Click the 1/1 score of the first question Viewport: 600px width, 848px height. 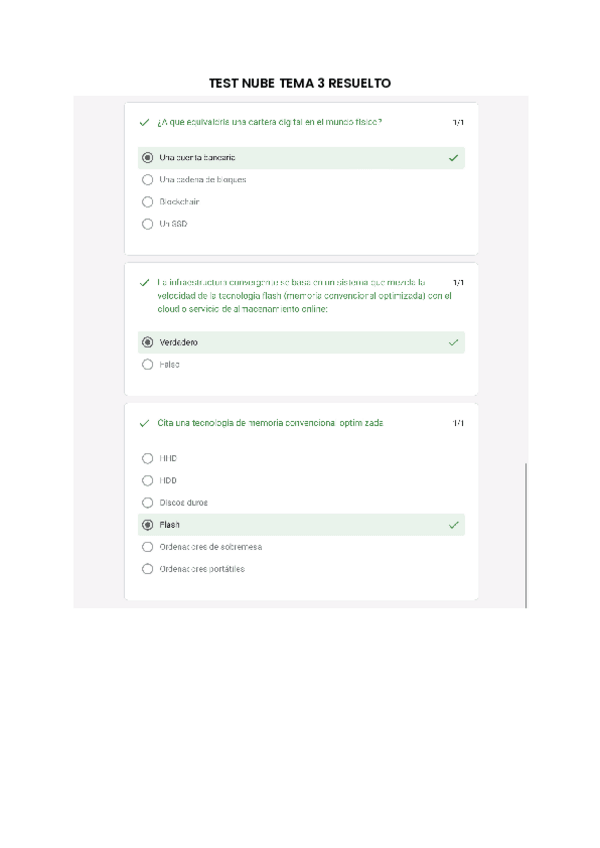click(458, 123)
